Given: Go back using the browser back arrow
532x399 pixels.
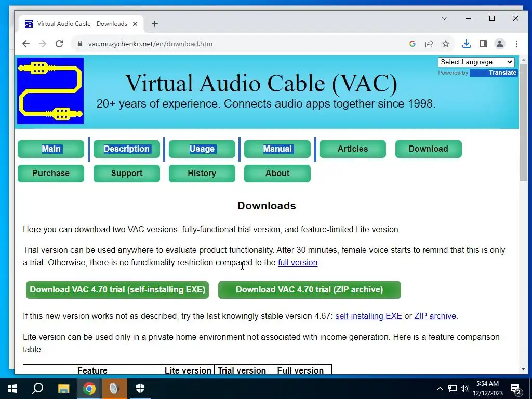Looking at the screenshot, I should 26,44.
